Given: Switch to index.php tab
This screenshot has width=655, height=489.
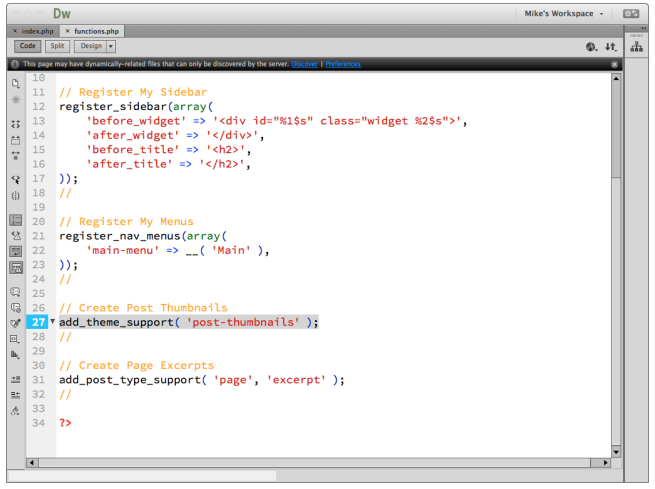Looking at the screenshot, I should 38,31.
